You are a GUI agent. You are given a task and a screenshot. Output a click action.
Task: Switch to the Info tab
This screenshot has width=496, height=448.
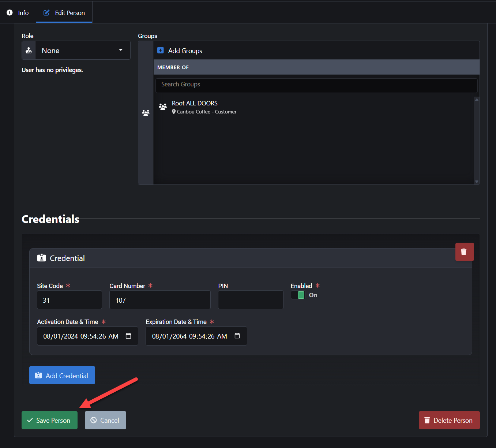point(18,13)
